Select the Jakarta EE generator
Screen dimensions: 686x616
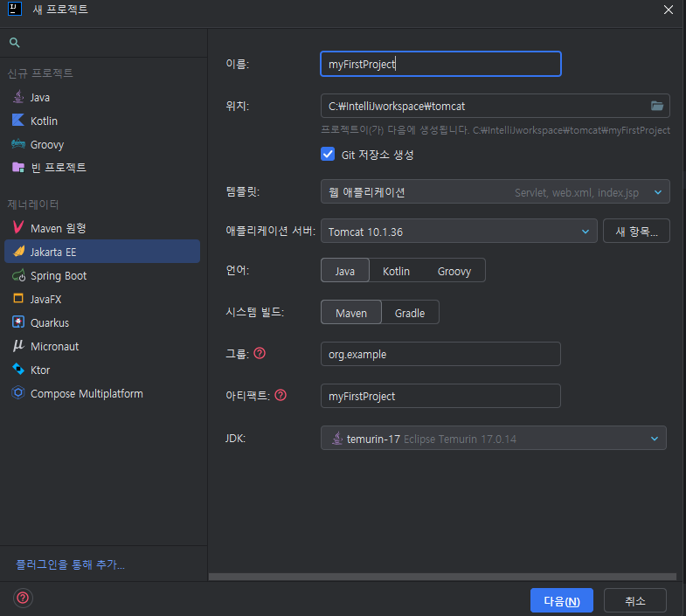point(102,252)
